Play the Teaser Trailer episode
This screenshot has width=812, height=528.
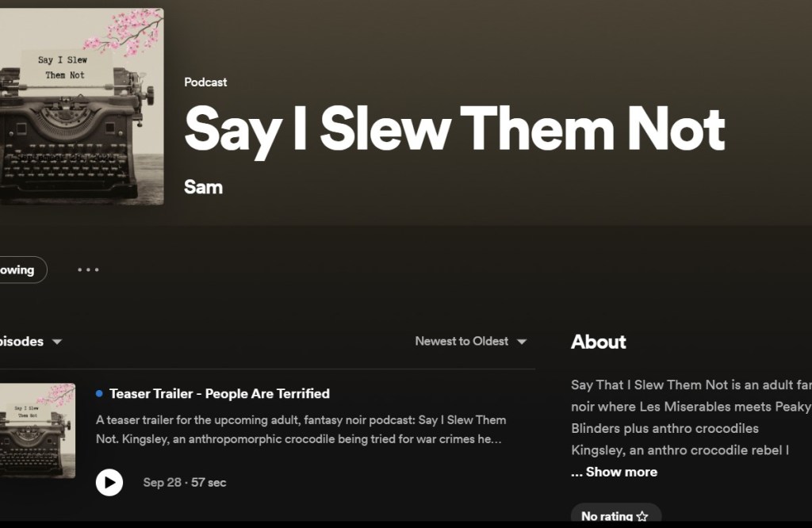click(x=109, y=482)
